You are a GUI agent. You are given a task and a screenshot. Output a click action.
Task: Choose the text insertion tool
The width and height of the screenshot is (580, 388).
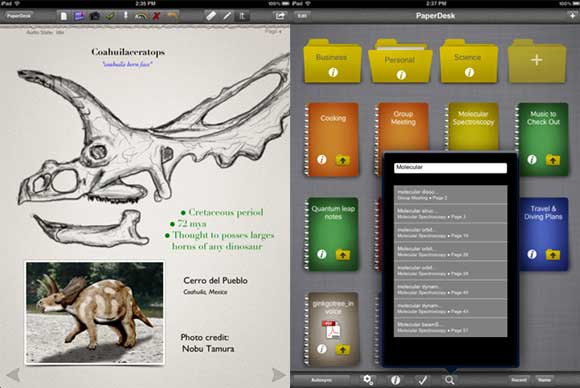tap(242, 16)
